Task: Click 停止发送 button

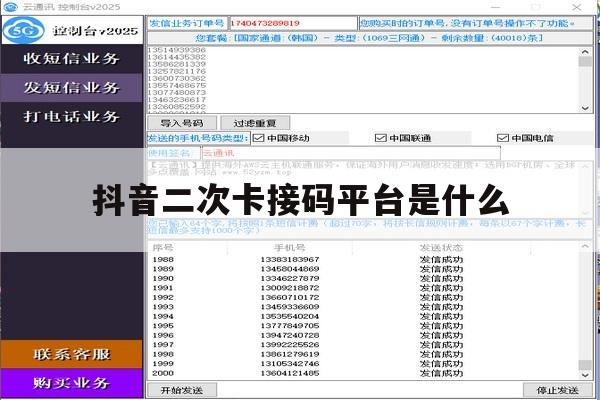Action: click(x=558, y=390)
